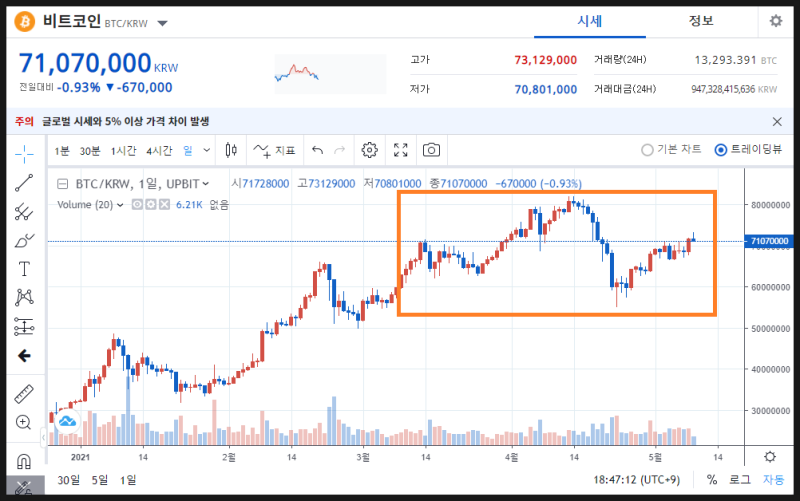Click the mini price sparkline chart

330,73
